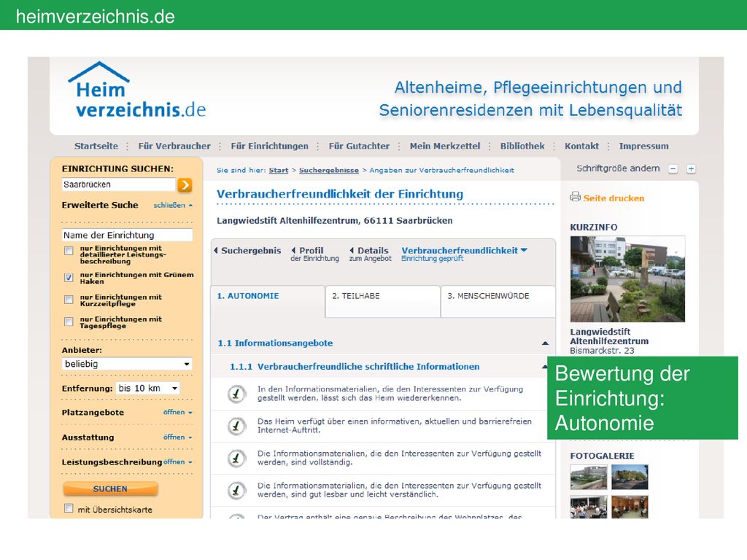Open 'Für Verbraucher' menu item

point(174,146)
